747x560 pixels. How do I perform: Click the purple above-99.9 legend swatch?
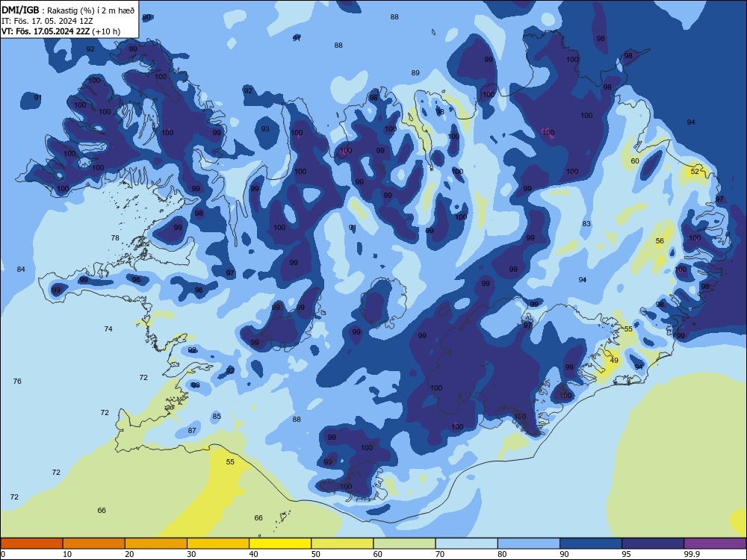click(x=715, y=544)
